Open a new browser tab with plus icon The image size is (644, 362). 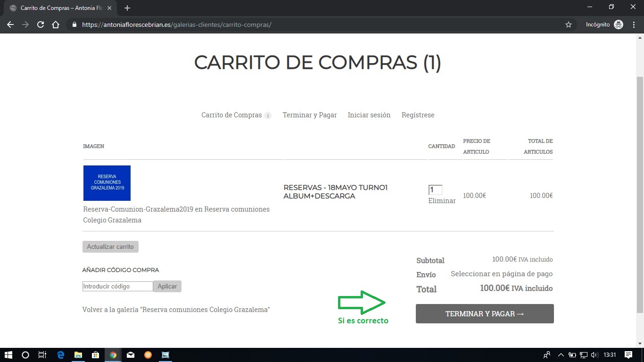click(x=127, y=8)
